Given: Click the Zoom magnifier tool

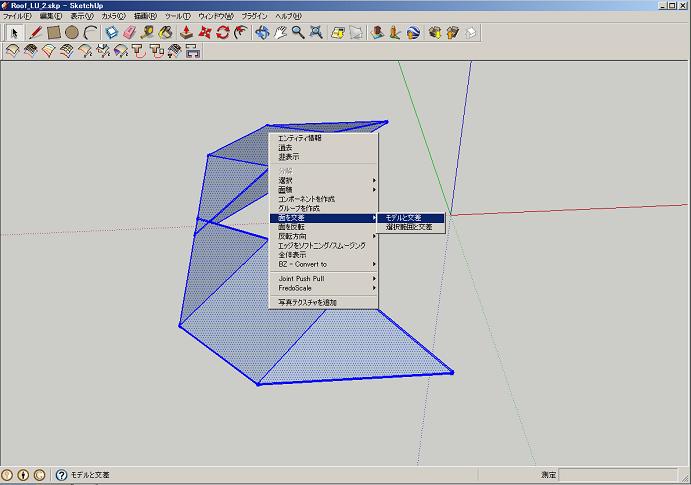Looking at the screenshot, I should [x=298, y=32].
